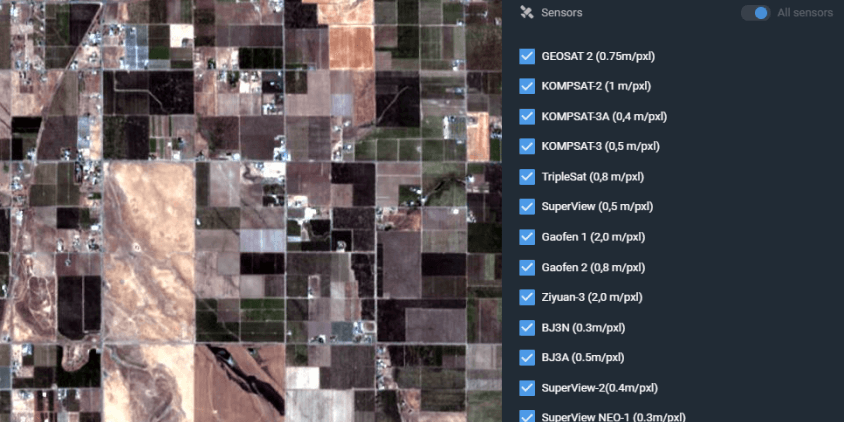
Task: Toggle the All sensors switch
Action: (755, 13)
